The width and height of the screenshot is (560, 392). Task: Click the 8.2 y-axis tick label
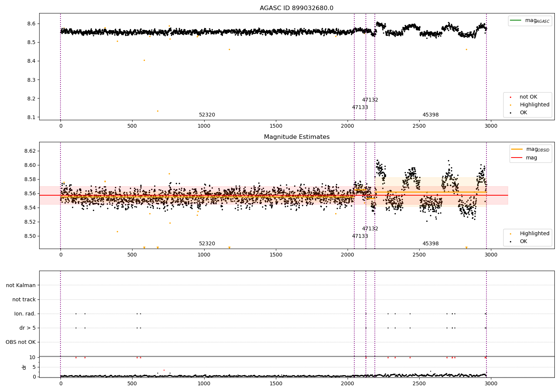[x=31, y=99]
